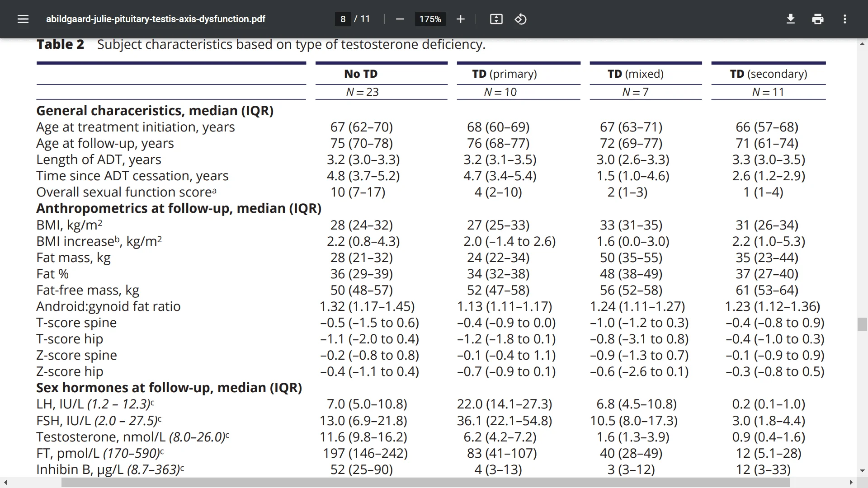Click value '36.1 (22.1–54.8)' FSH cell
Viewport: 868px width, 488px height.
[505, 421]
